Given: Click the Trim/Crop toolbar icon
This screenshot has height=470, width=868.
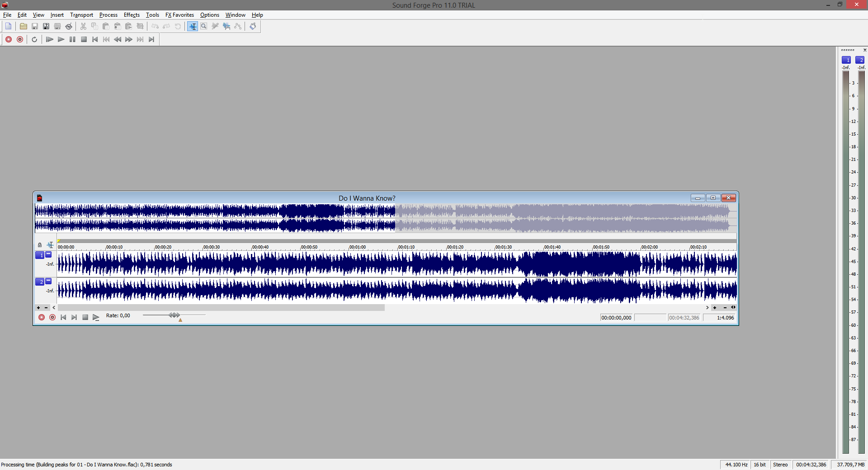Looking at the screenshot, I should click(x=140, y=26).
